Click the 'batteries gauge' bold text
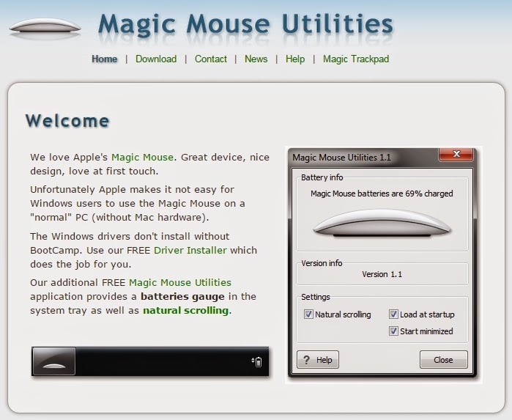This screenshot has width=512, height=420. click(182, 296)
